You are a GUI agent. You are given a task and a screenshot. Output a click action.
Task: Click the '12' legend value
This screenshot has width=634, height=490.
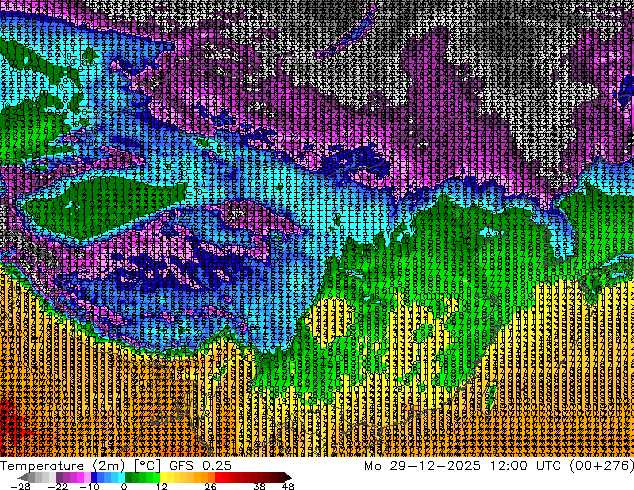tap(162, 486)
